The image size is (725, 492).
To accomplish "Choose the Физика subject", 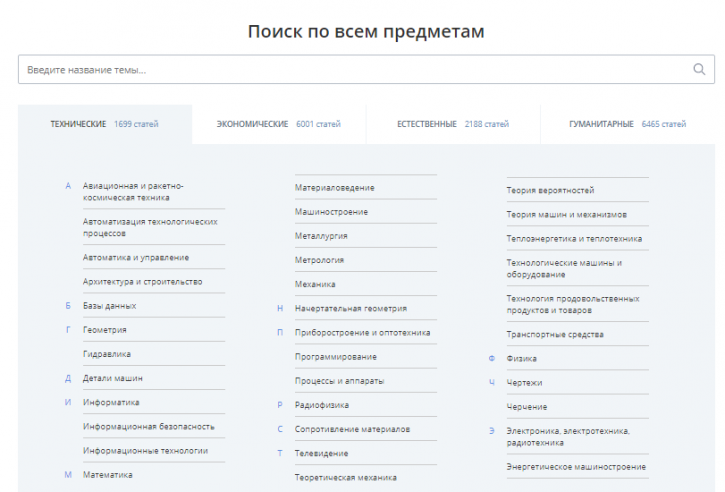I will (x=522, y=358).
